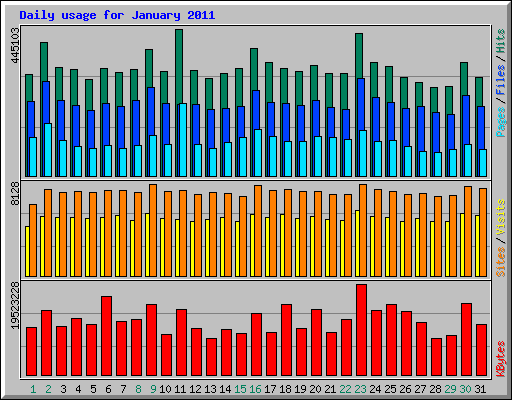512x400 pixels.
Task: Click day label 7 on the axis
Action: [x=123, y=389]
